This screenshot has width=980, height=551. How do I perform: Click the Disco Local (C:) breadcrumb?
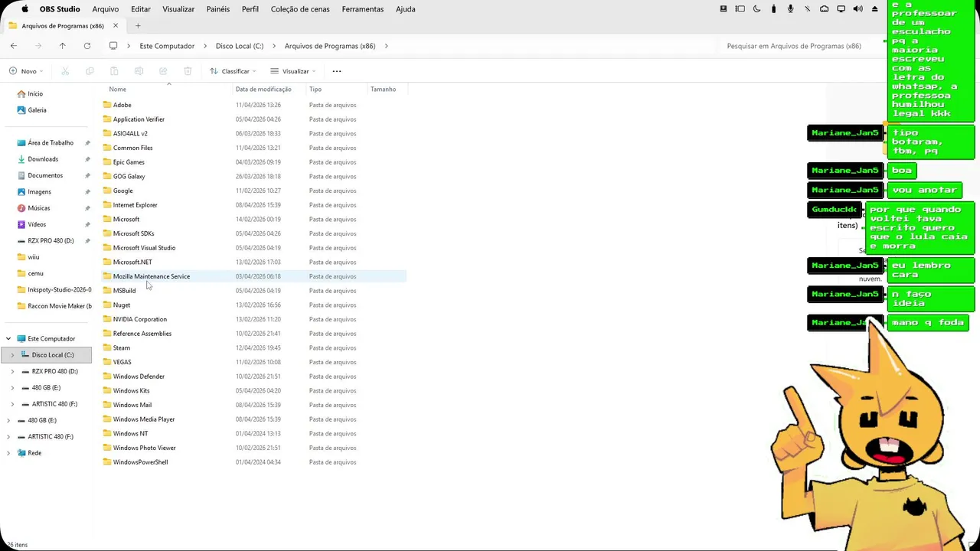pyautogui.click(x=240, y=46)
